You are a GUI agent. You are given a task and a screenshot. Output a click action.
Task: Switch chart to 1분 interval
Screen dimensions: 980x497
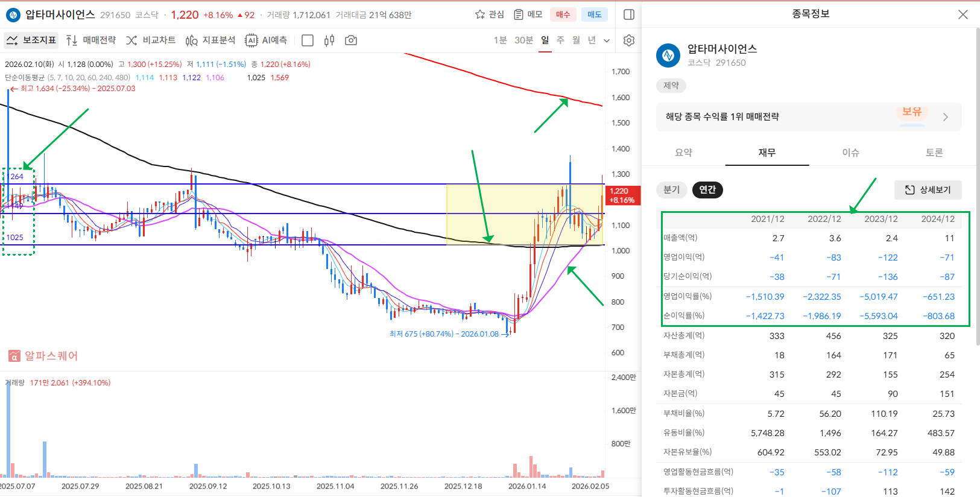click(x=500, y=40)
